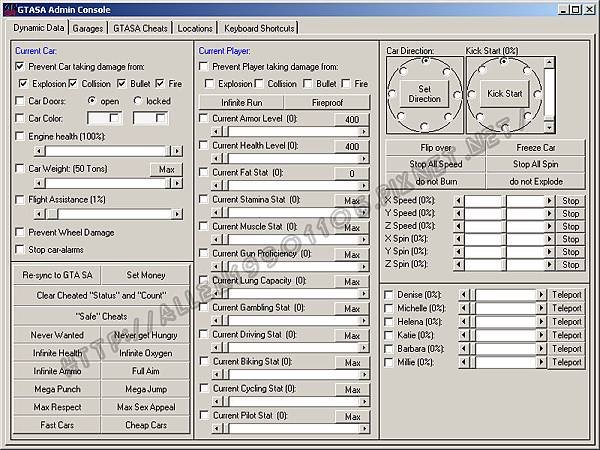Click scroll-down arrow beside Kick Start

pyautogui.click(x=549, y=127)
